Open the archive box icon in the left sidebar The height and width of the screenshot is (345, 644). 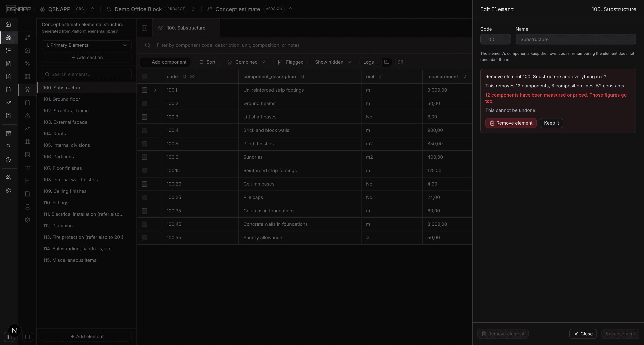[8, 134]
